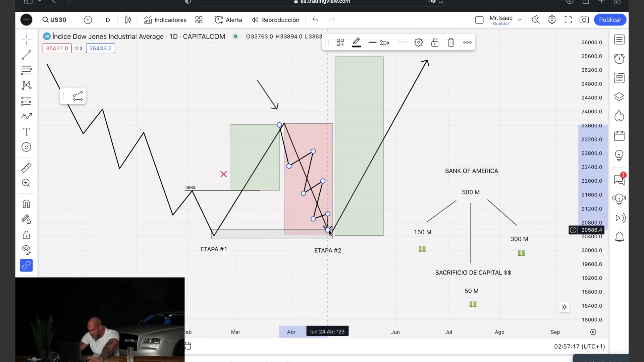Image resolution: width=644 pixels, height=362 pixels.
Task: Open the chat panel with notification badge
Action: click(619, 180)
